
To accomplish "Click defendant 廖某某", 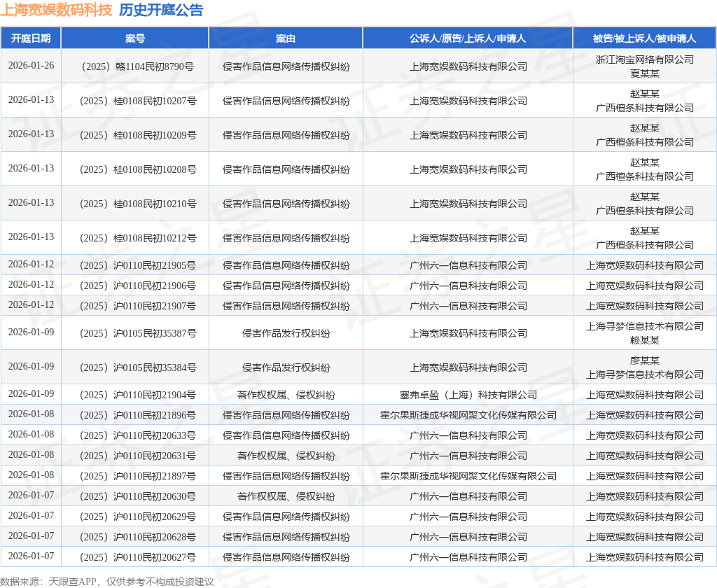I will click(645, 360).
